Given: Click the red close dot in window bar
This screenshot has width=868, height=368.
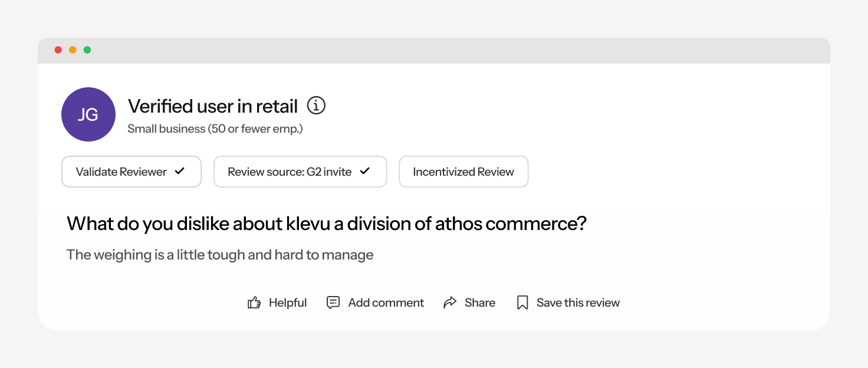Looking at the screenshot, I should click(58, 50).
